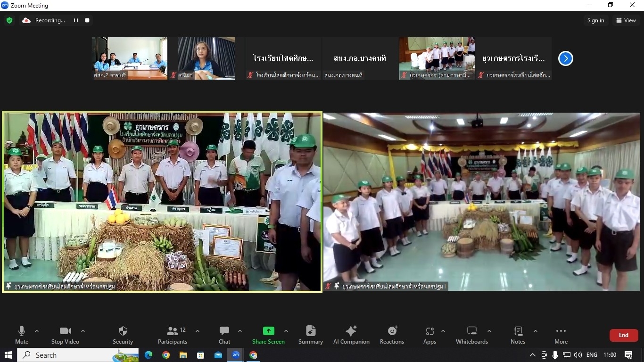
Task: Open Whiteboards
Action: pyautogui.click(x=471, y=335)
